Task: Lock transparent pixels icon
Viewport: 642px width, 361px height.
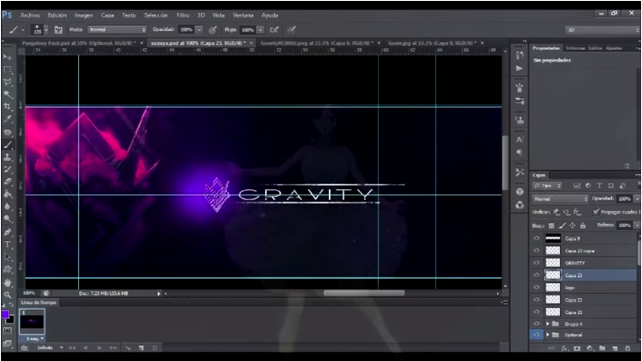Action: [x=552, y=226]
